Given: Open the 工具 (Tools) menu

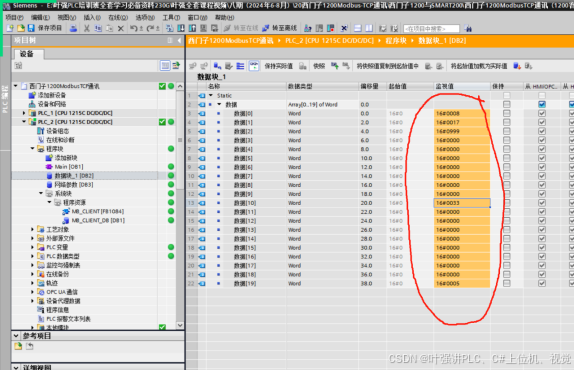Looking at the screenshot, I should click(x=171, y=18).
